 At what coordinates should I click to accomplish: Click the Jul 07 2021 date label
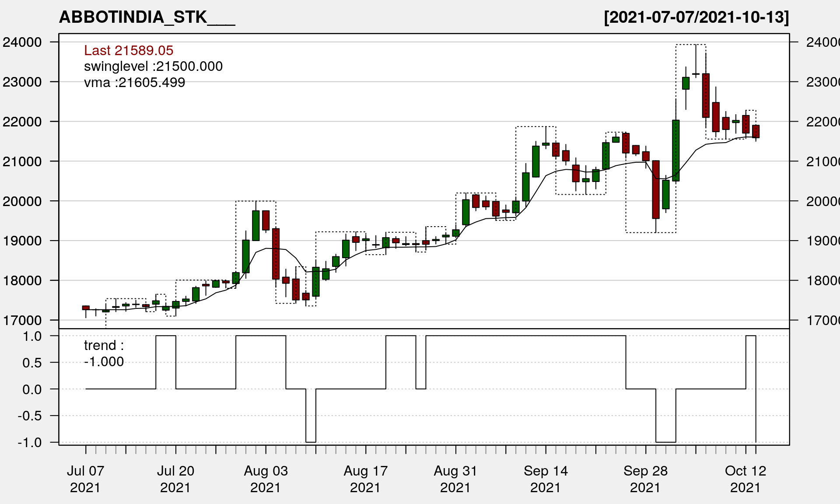(85, 479)
